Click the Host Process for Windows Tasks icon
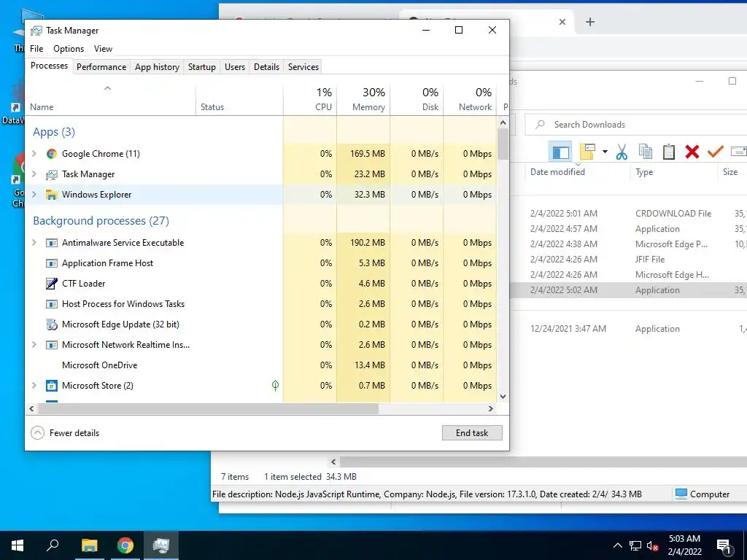This screenshot has width=747, height=560. tap(52, 304)
